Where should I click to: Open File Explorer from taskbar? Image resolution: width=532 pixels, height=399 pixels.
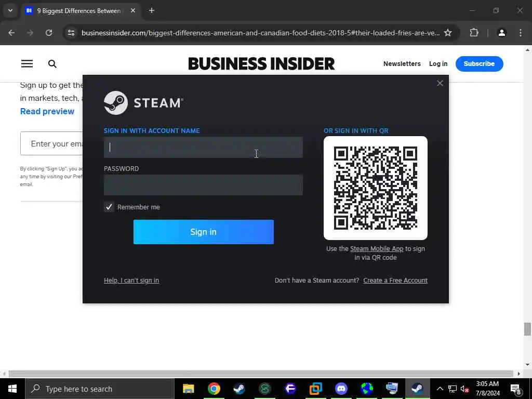188,389
